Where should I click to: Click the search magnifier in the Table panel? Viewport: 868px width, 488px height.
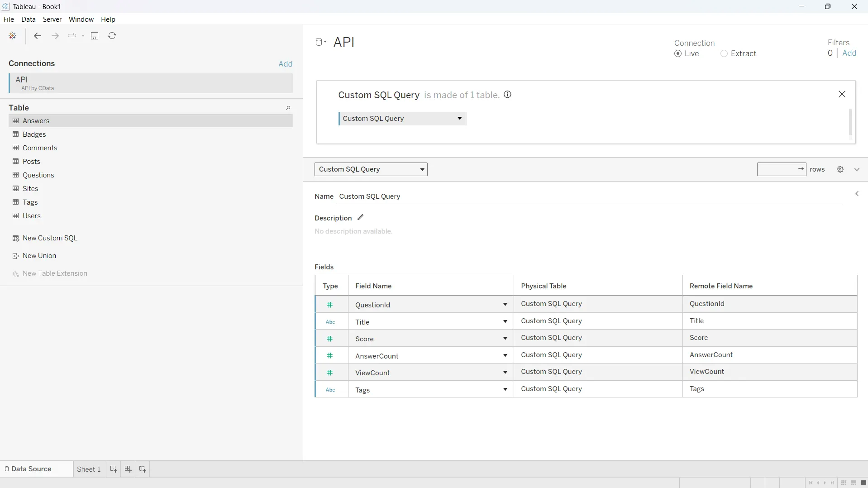coord(288,108)
